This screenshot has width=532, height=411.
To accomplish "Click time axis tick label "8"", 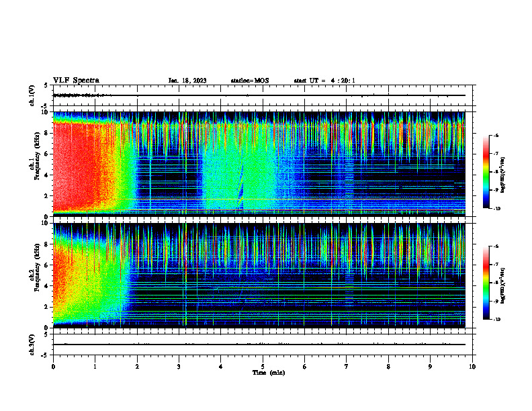I will pyautogui.click(x=388, y=367).
